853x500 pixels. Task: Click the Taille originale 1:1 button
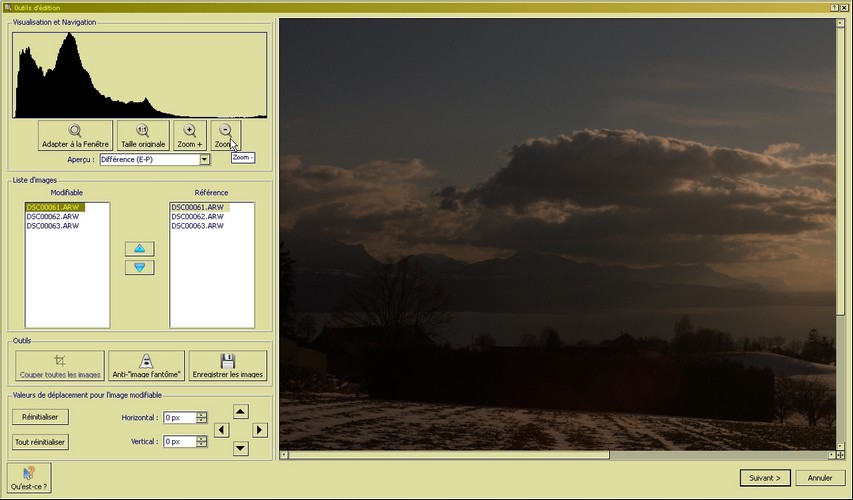pyautogui.click(x=143, y=136)
